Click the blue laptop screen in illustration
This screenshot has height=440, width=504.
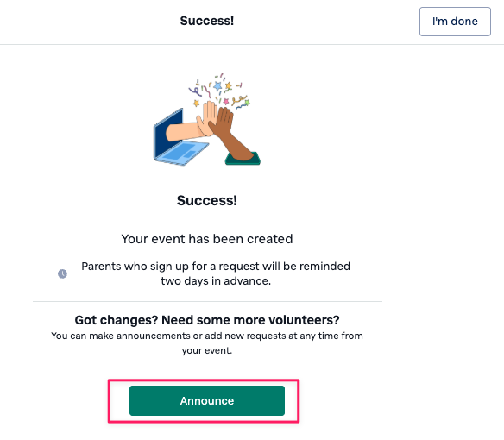[169, 133]
